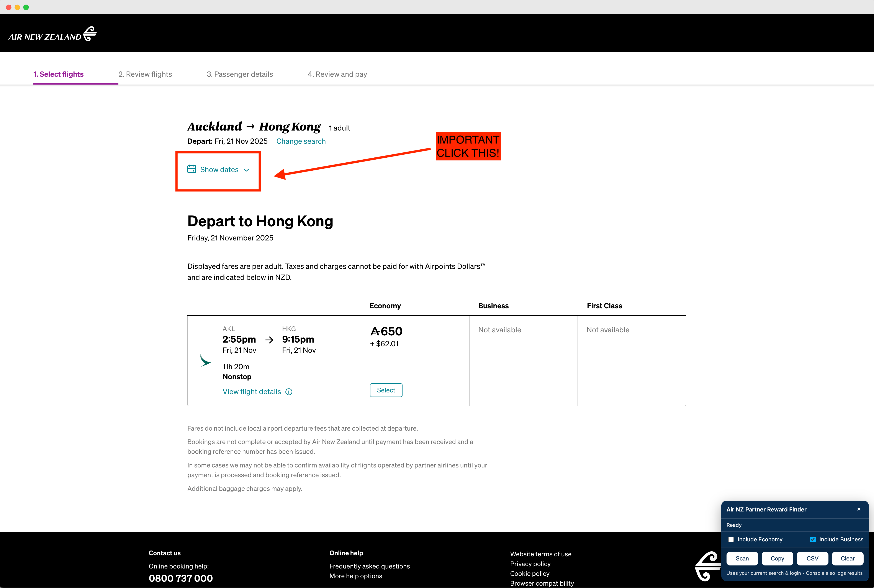Screen dimensions: 874x588
Task: Click the Air New Zealand koru logo
Action: pyautogui.click(x=90, y=33)
